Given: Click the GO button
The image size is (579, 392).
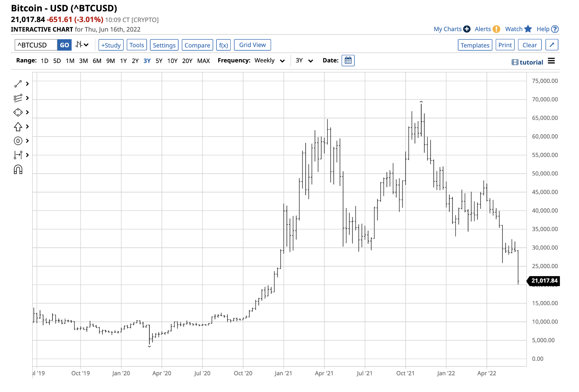Looking at the screenshot, I should pyautogui.click(x=64, y=45).
